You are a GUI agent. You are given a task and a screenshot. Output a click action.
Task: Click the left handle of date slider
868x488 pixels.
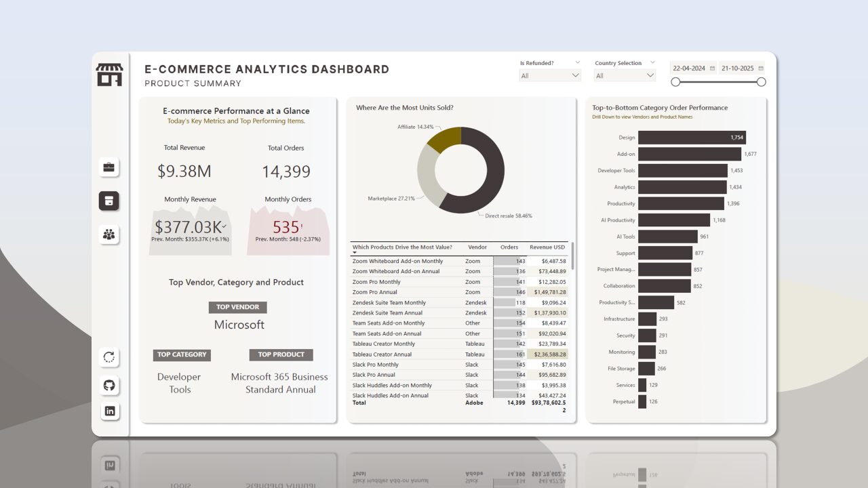coord(675,82)
